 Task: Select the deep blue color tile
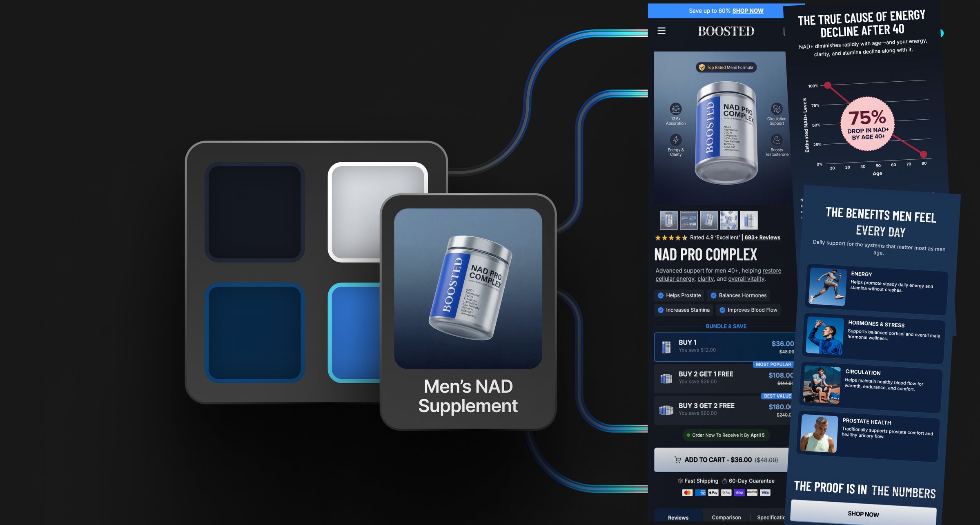coord(255,333)
